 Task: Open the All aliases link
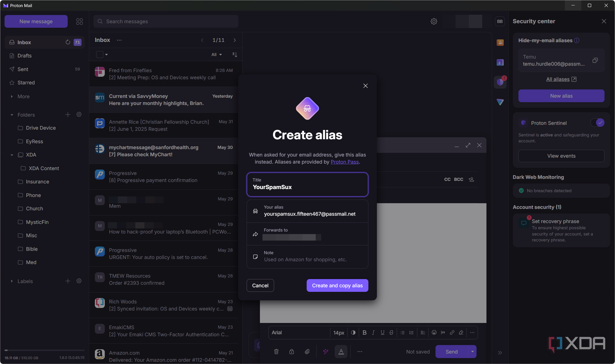coord(561,79)
